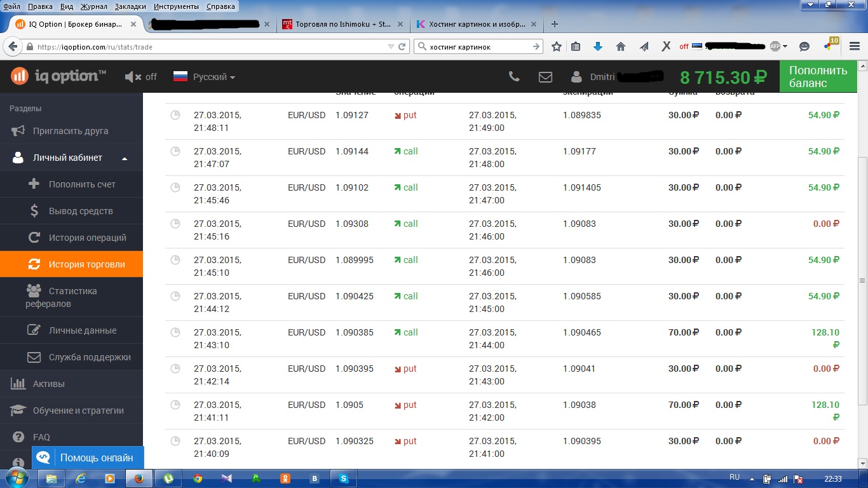Open Служба поддержки sidebar item

71,357
